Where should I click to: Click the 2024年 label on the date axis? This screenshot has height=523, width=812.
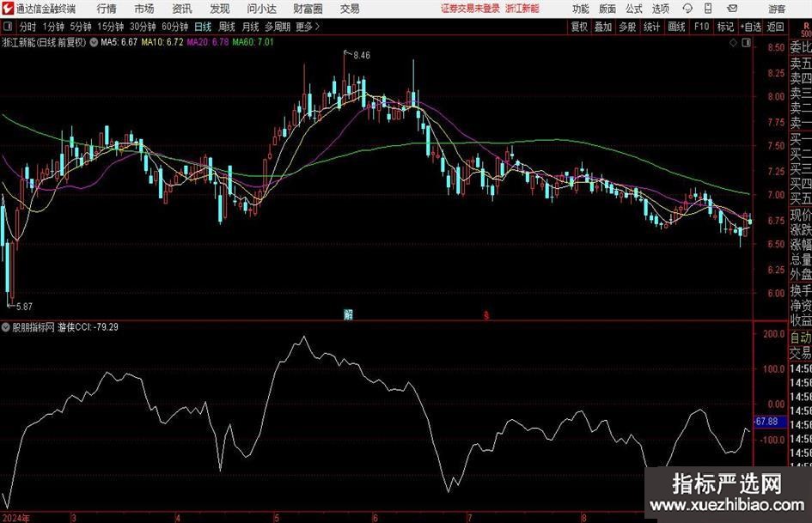[x=15, y=518]
